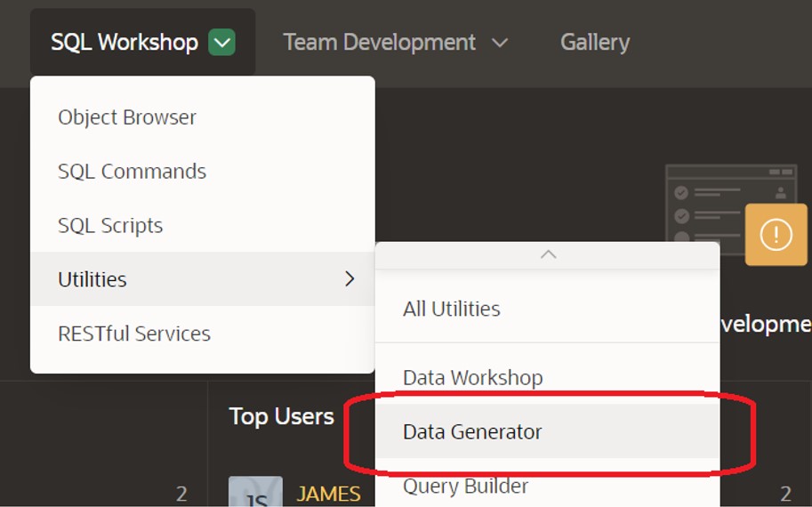Click the orange exclamation warning icon

pyautogui.click(x=776, y=235)
